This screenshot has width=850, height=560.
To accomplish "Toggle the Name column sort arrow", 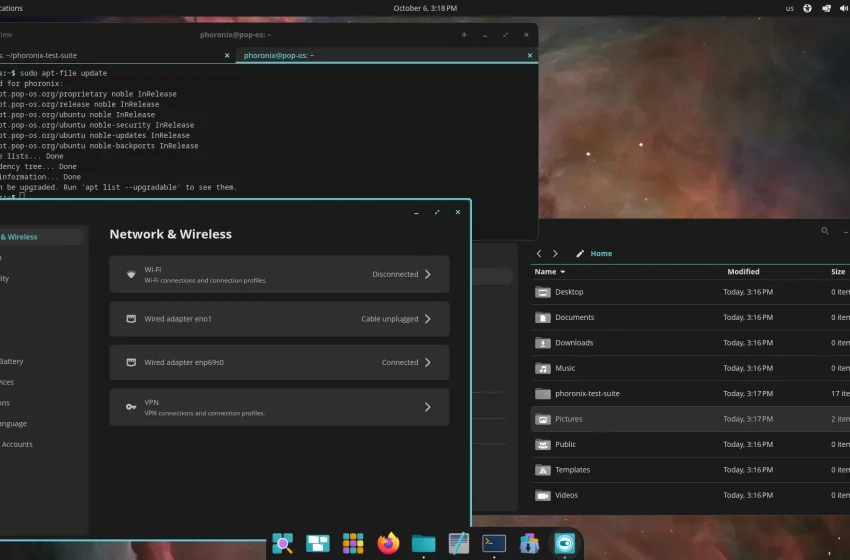I will coord(563,272).
